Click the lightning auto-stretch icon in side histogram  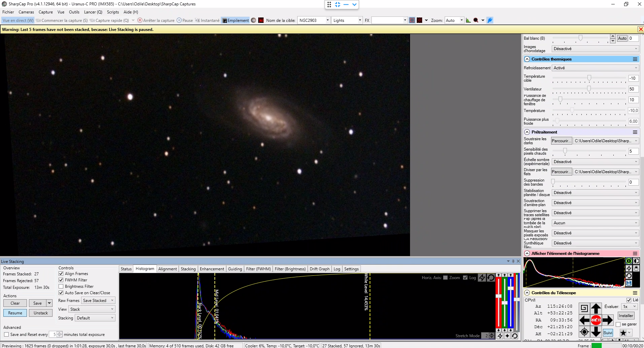point(629,268)
